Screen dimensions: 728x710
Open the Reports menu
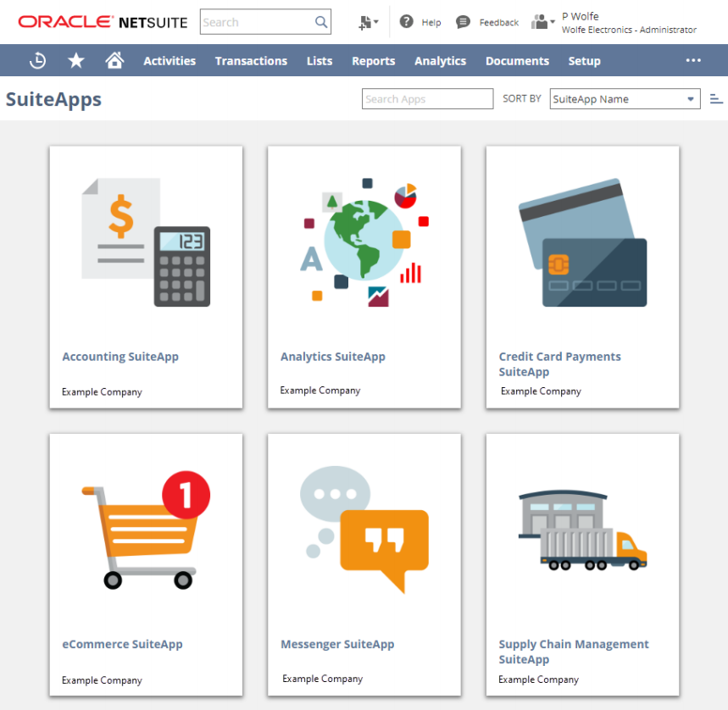(x=373, y=61)
